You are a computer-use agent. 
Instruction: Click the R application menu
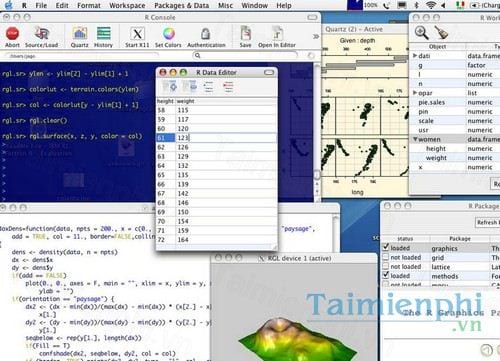pyautogui.click(x=24, y=5)
